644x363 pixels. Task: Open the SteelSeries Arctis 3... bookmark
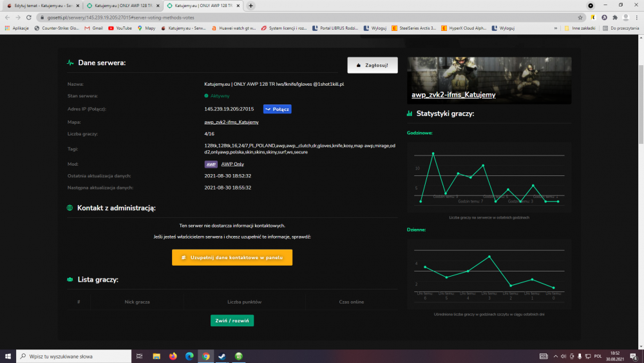pos(414,28)
